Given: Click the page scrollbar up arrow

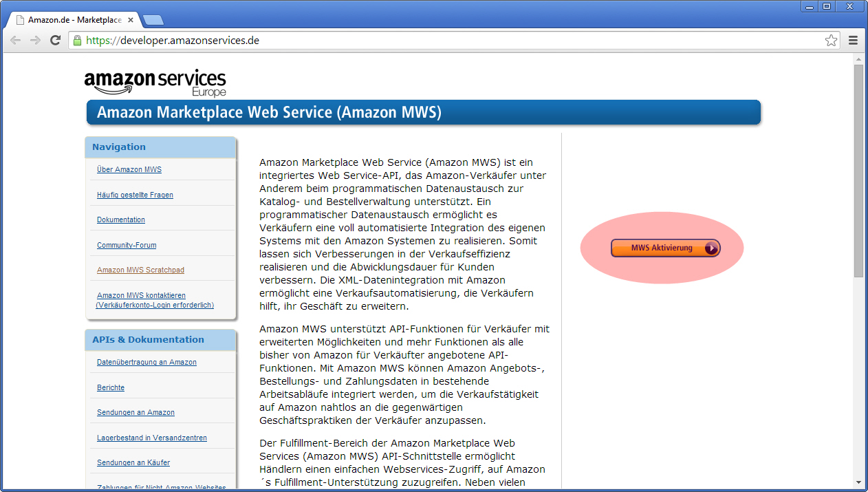Looking at the screenshot, I should click(x=858, y=59).
